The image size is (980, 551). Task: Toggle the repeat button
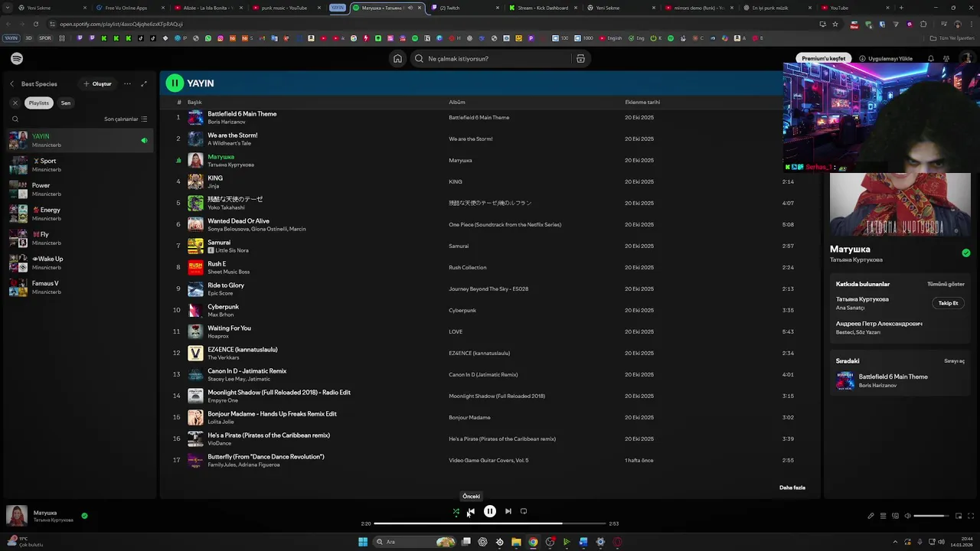tap(524, 511)
